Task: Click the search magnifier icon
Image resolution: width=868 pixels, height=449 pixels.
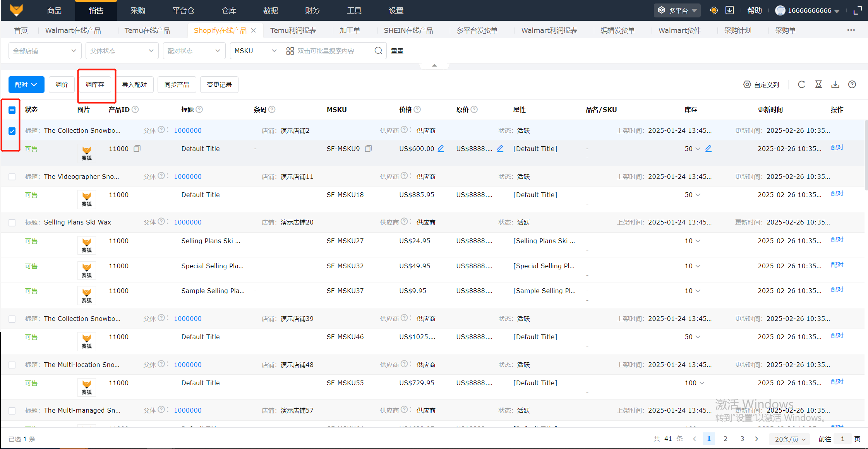Action: click(378, 51)
